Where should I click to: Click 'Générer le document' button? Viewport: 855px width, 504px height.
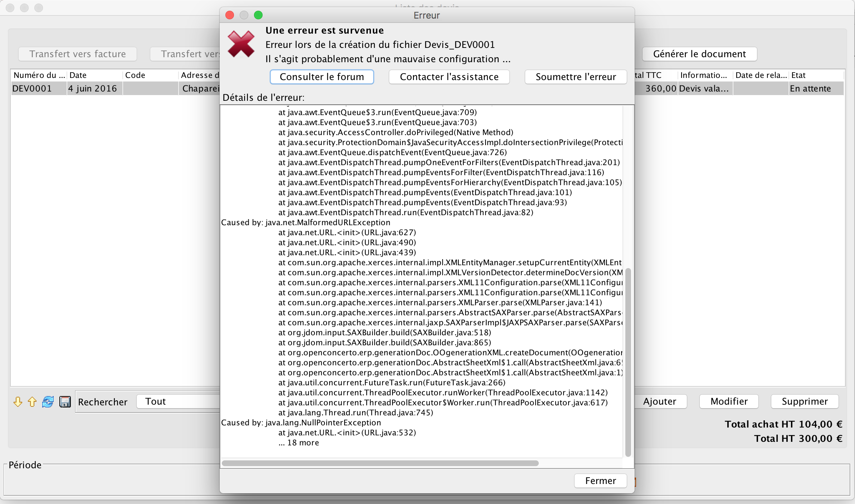point(699,54)
